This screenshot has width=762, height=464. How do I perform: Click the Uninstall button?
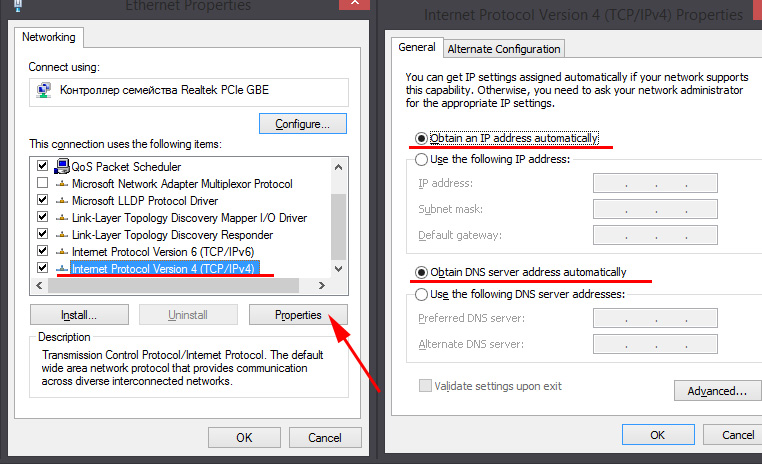pos(188,315)
